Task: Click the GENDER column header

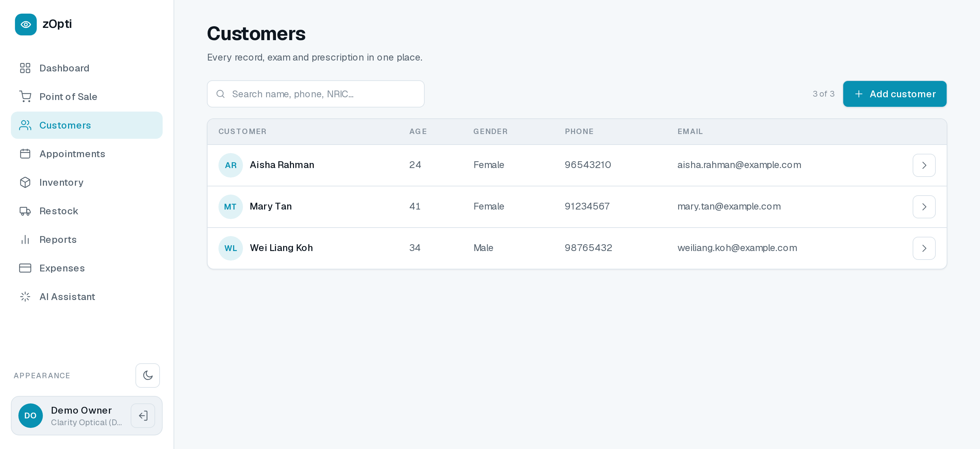Action: [x=490, y=132]
